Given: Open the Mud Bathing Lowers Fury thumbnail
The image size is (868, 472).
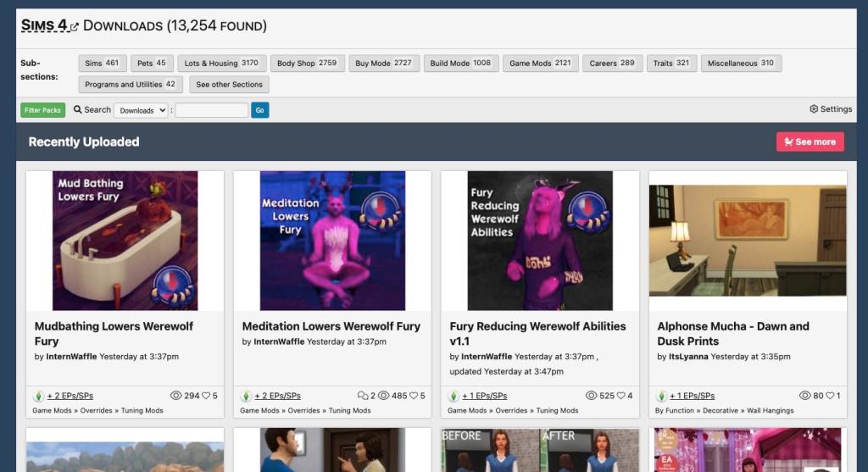Looking at the screenshot, I should pyautogui.click(x=125, y=241).
